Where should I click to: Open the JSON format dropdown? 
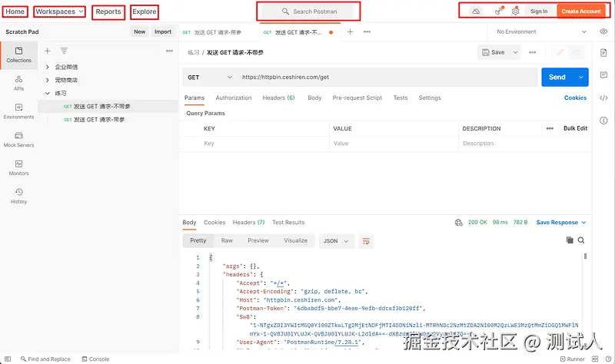[336, 241]
